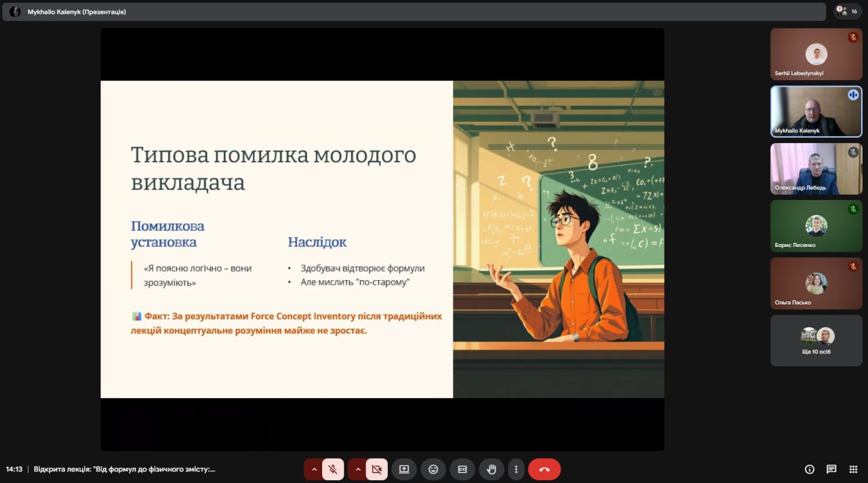
Task: Click the "Ще 10 осіб" tile
Action: 816,341
